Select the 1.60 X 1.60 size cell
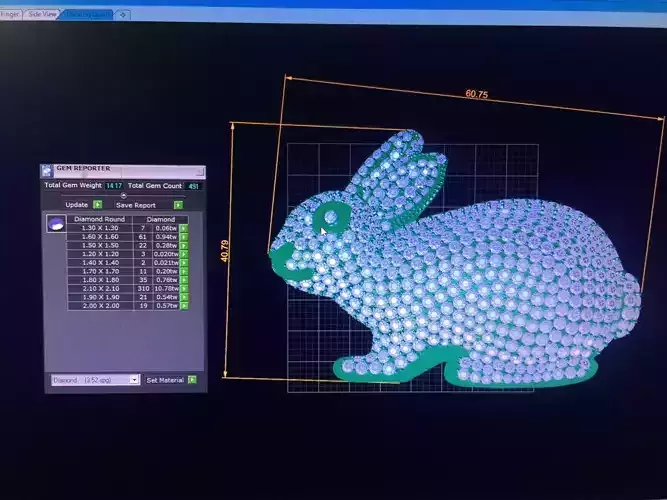 [100, 237]
